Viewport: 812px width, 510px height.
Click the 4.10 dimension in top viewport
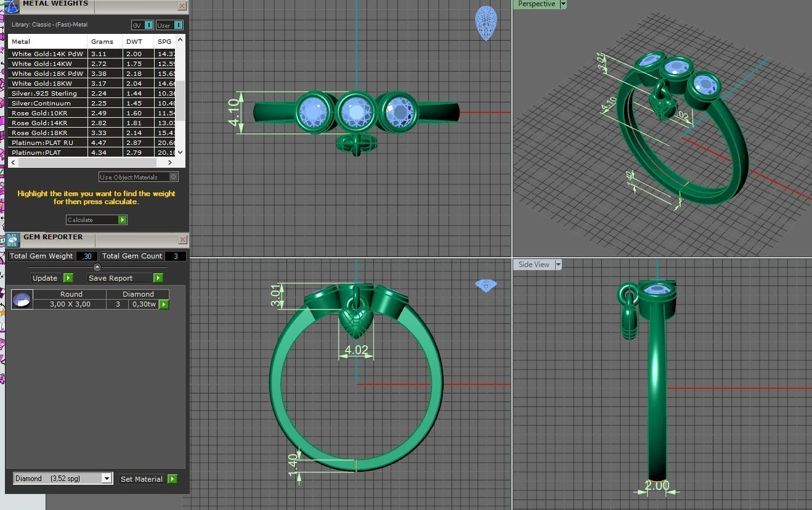coord(233,113)
